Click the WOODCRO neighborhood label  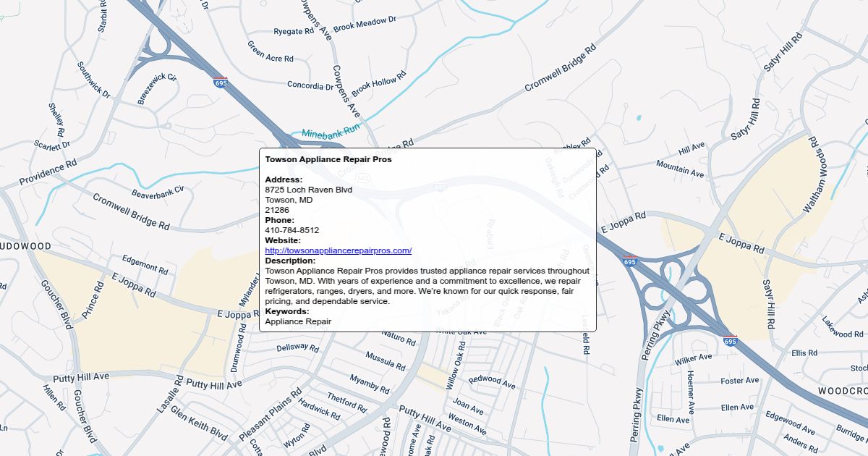843,391
